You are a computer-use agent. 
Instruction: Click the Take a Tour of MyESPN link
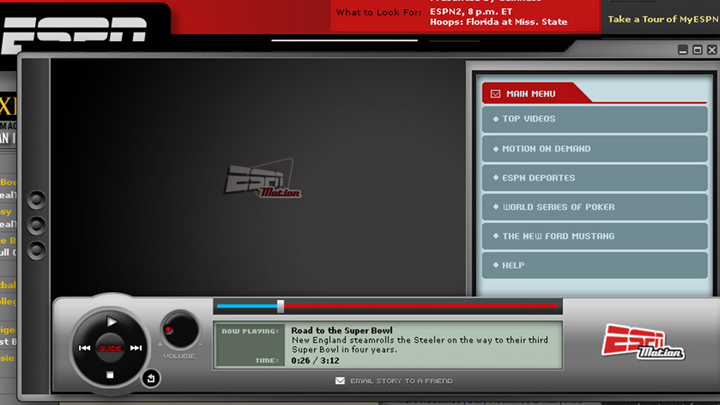point(663,19)
